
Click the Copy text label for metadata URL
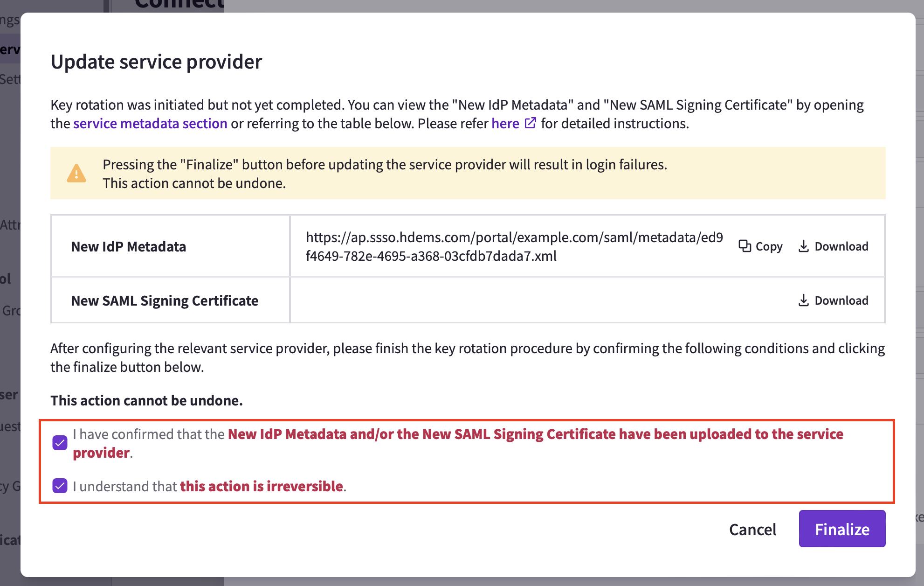[x=769, y=246]
